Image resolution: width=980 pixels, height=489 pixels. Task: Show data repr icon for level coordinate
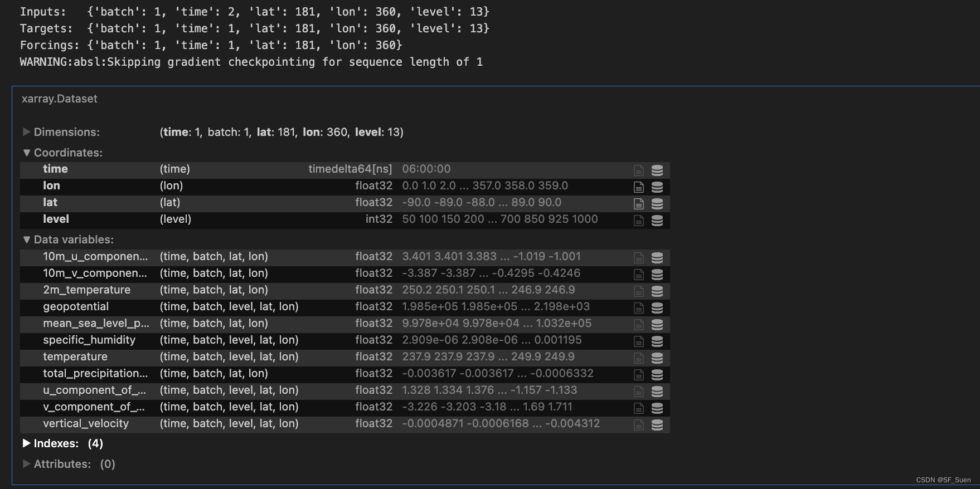coord(657,220)
